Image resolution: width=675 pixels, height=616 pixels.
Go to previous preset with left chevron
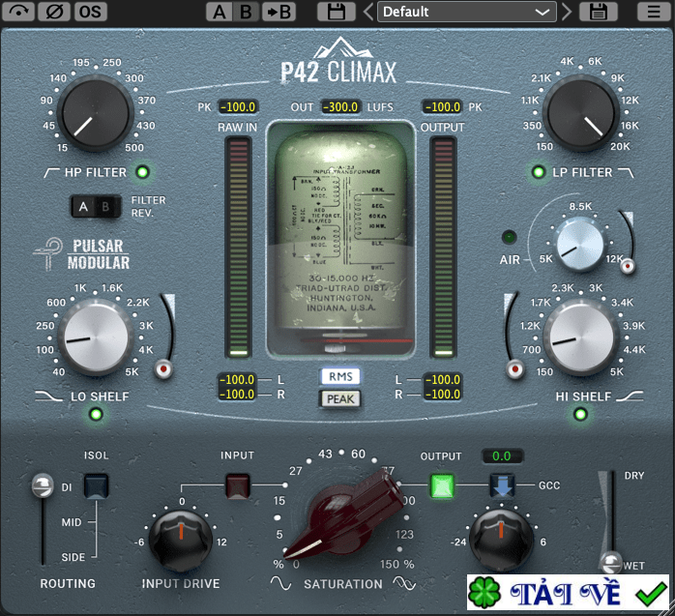[367, 12]
